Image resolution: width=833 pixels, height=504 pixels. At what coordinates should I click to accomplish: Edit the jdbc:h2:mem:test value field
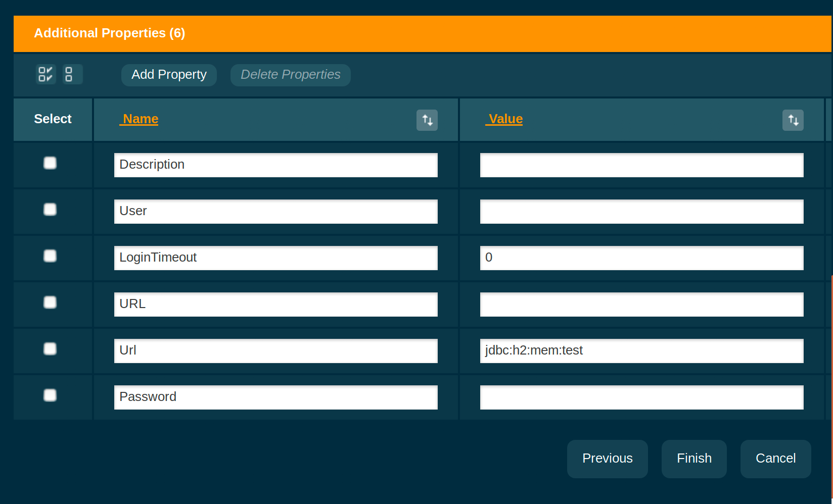click(641, 351)
